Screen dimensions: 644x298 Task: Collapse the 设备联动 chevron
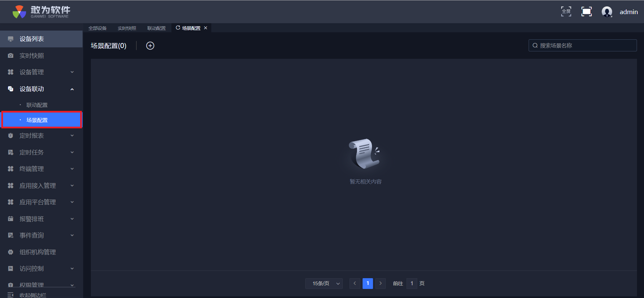[x=72, y=89]
